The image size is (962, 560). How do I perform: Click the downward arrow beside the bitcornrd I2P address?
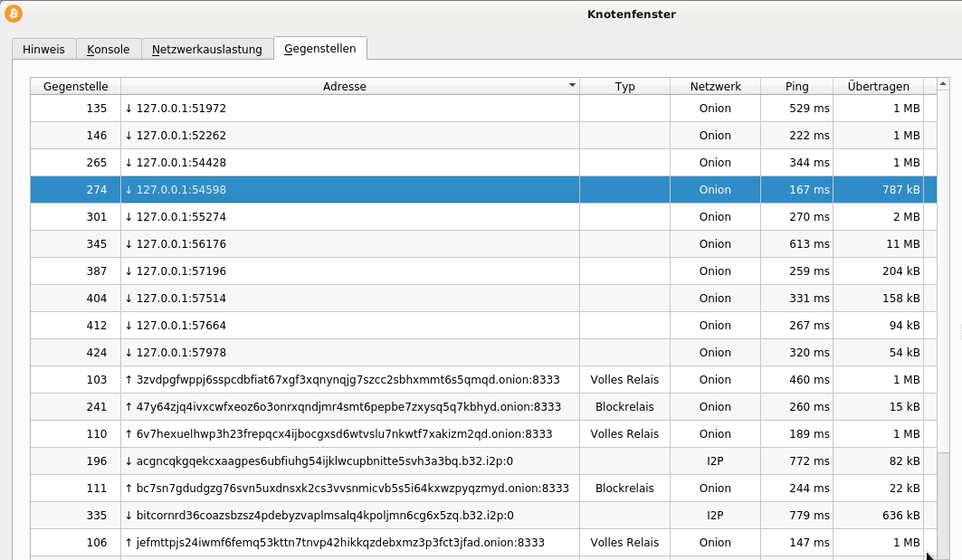click(128, 516)
